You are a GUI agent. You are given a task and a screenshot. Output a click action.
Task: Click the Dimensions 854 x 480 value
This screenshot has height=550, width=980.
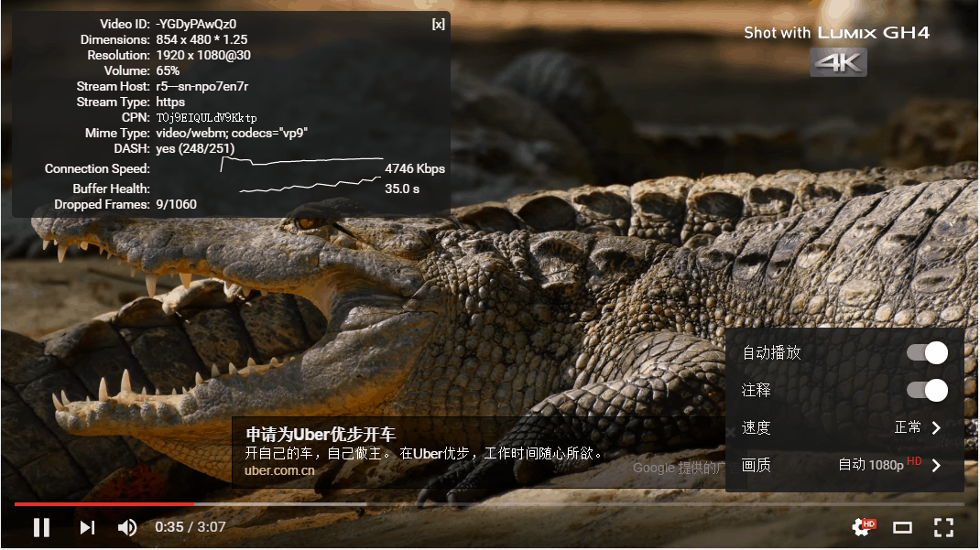click(201, 39)
